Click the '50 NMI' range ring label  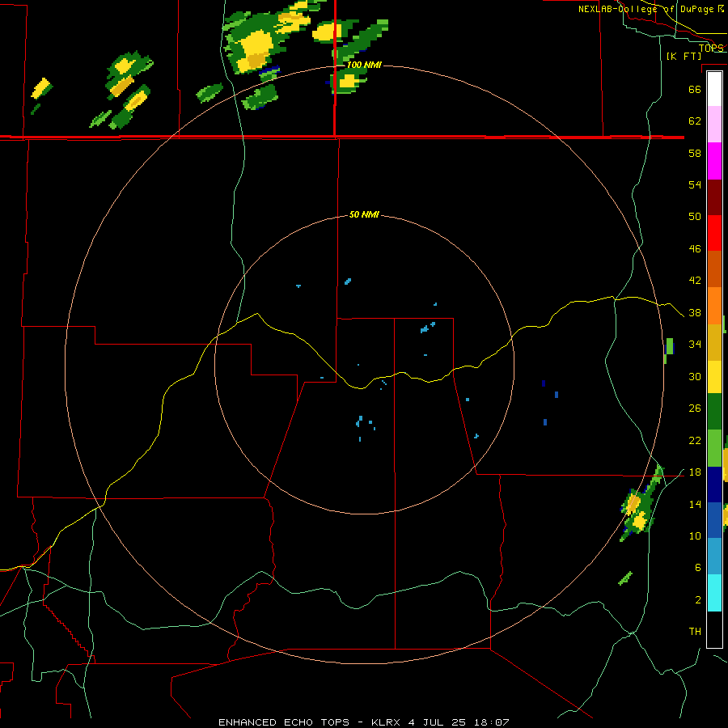[x=365, y=214]
